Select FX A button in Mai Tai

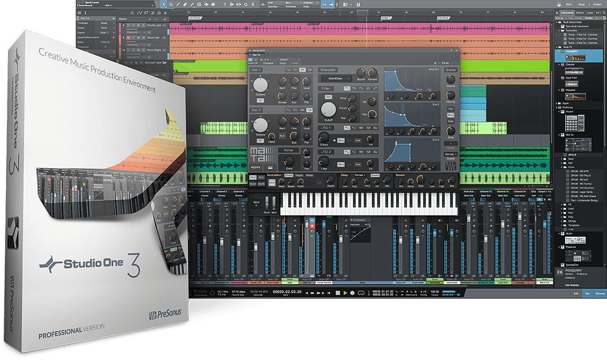[253, 177]
